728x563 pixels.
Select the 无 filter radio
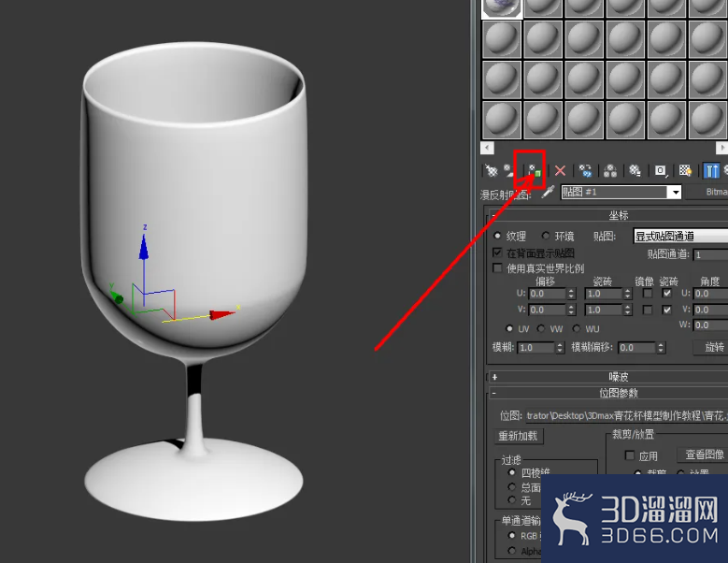(512, 500)
